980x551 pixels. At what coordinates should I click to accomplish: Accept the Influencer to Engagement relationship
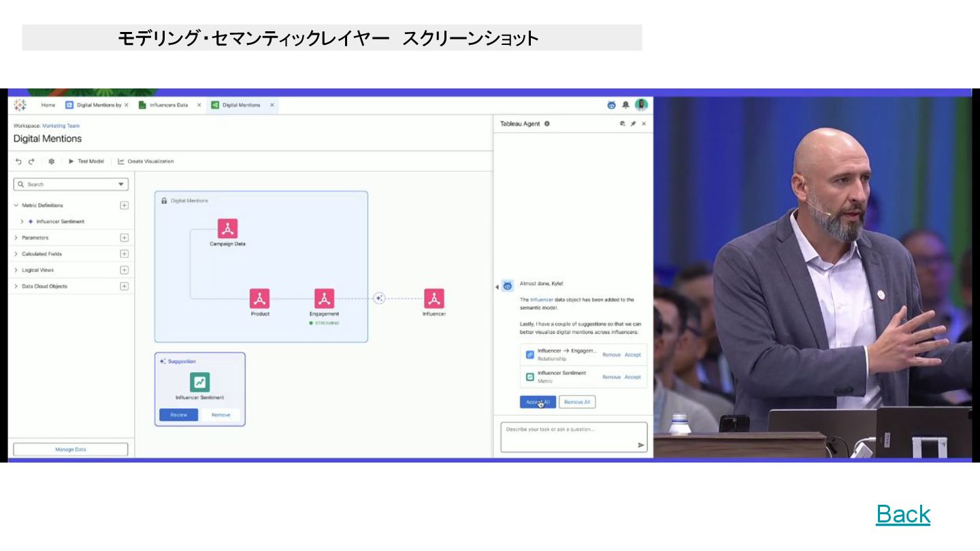click(633, 354)
